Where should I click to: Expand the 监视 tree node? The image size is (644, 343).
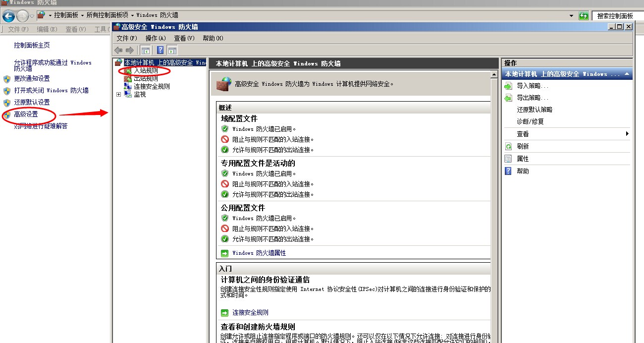118,94
